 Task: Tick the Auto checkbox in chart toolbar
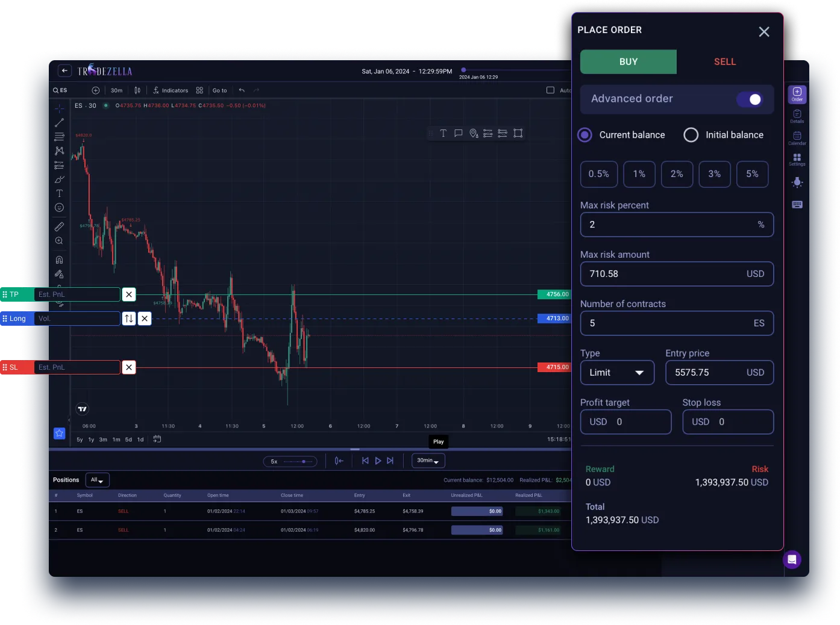[x=550, y=90]
